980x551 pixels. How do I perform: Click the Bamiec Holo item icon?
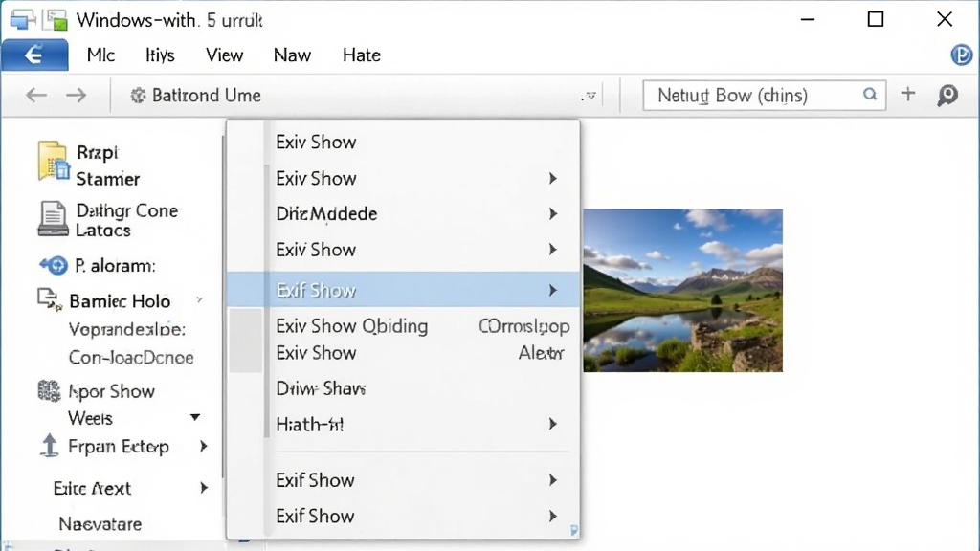(50, 299)
